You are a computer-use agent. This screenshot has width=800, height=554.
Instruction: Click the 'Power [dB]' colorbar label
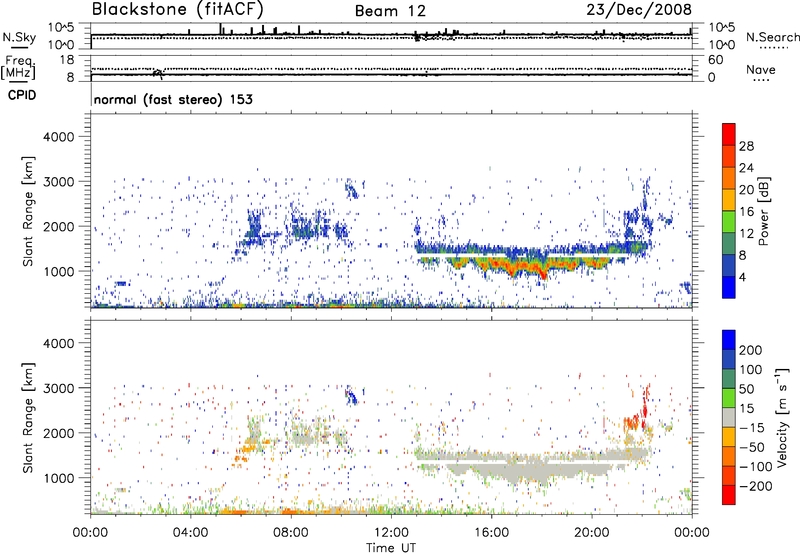point(763,211)
